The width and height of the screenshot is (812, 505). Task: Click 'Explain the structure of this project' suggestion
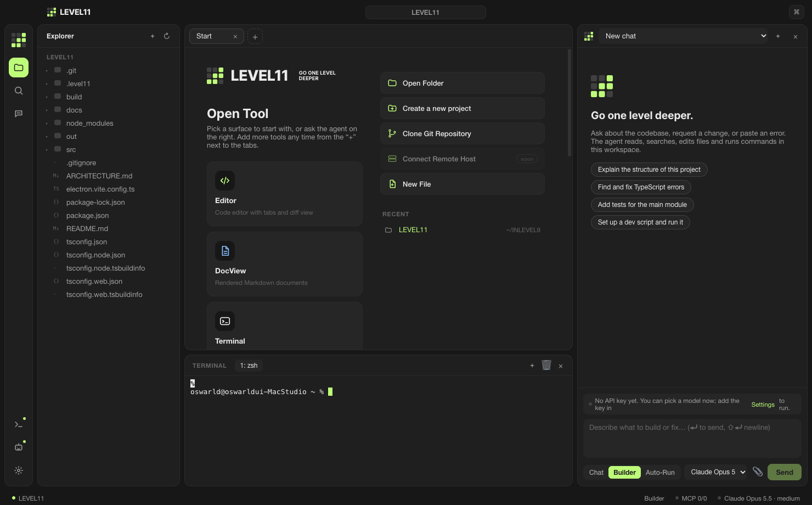point(649,170)
